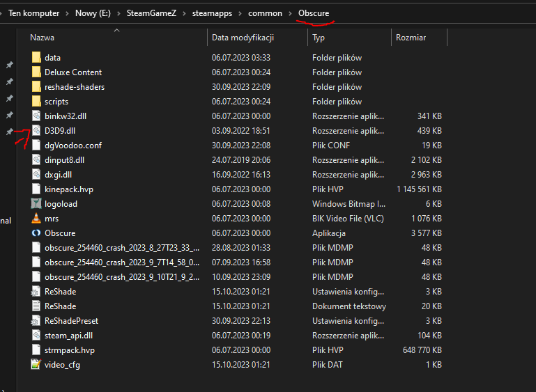Select the video_cfg DAT file icon
The height and width of the screenshot is (392, 536).
coord(36,364)
